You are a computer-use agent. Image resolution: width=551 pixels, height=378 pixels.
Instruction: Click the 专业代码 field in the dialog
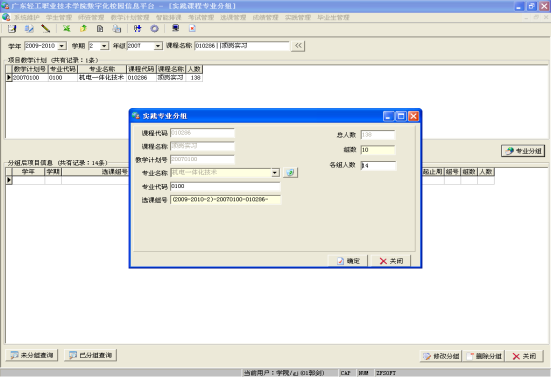point(225,186)
